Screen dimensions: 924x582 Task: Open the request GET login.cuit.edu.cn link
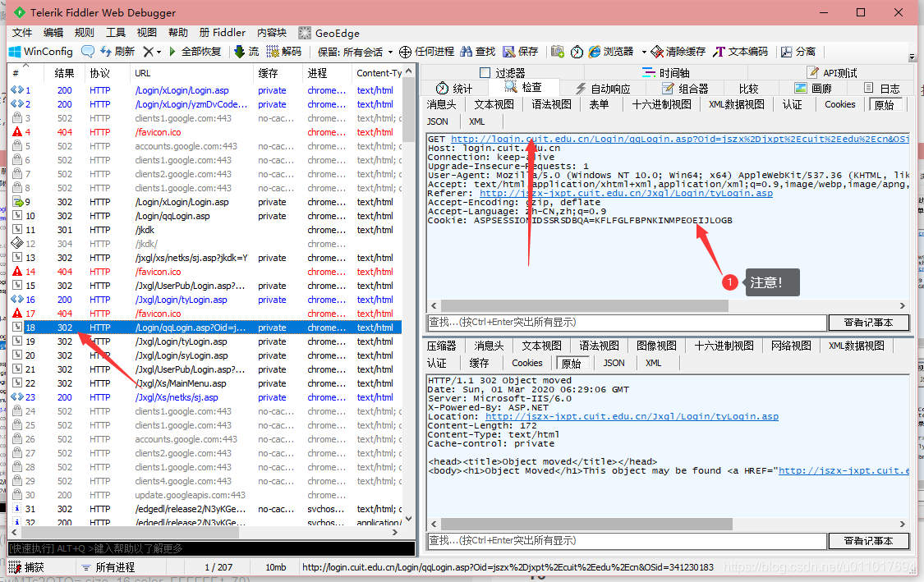click(680, 139)
